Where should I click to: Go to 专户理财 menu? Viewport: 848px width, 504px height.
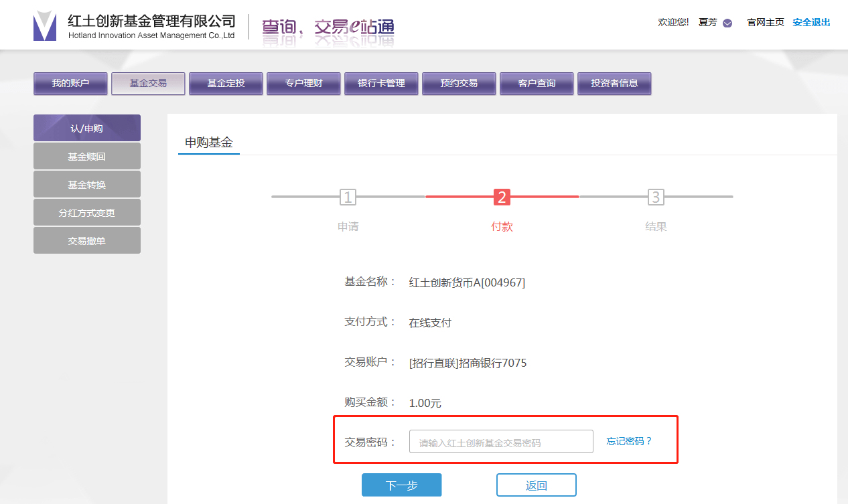[x=303, y=84]
